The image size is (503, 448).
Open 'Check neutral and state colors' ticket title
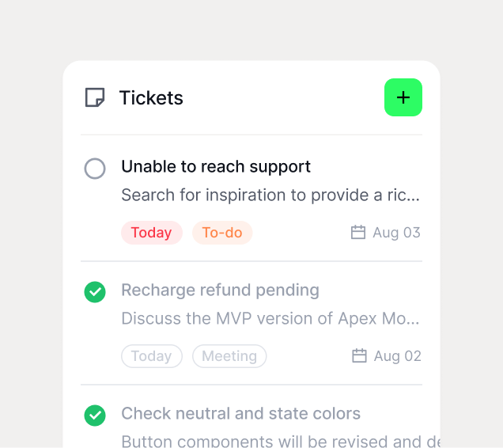[x=240, y=413]
